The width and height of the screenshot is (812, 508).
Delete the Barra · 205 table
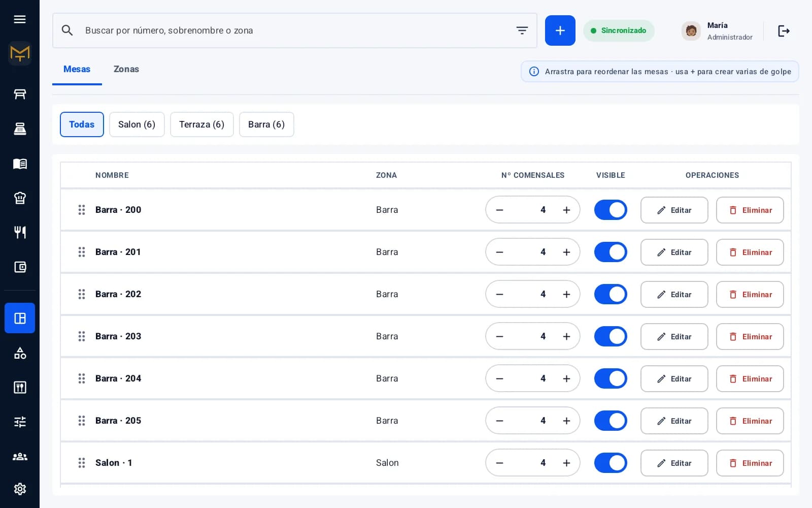point(750,421)
